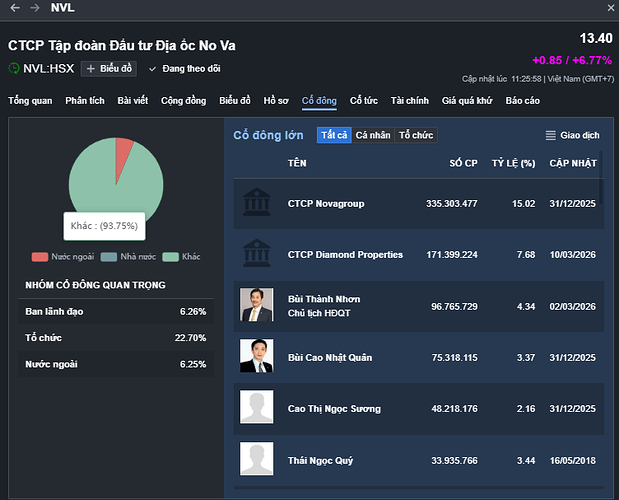Viewport: 619px width, 500px height.
Task: Open the Thái Ngọc Quý name
Action: [320, 461]
